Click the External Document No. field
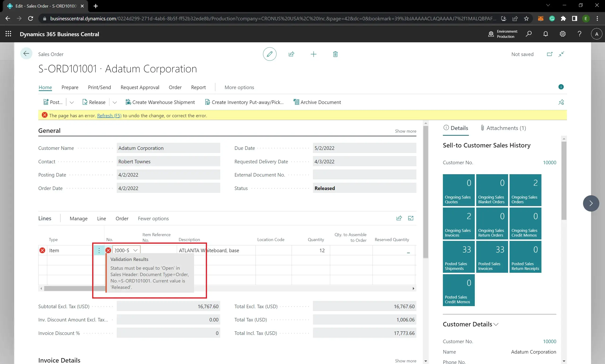Image resolution: width=605 pixels, height=364 pixels. pyautogui.click(x=364, y=175)
